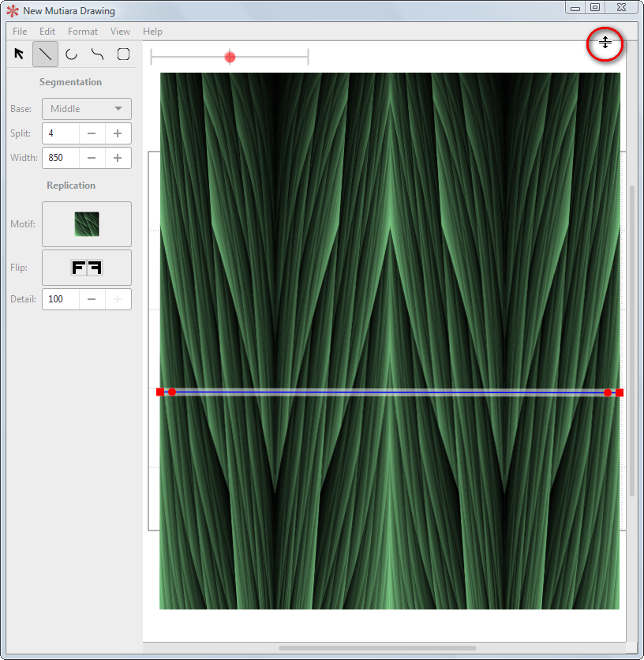The height and width of the screenshot is (660, 644).
Task: Open the Base Middle dropdown
Action: point(87,109)
